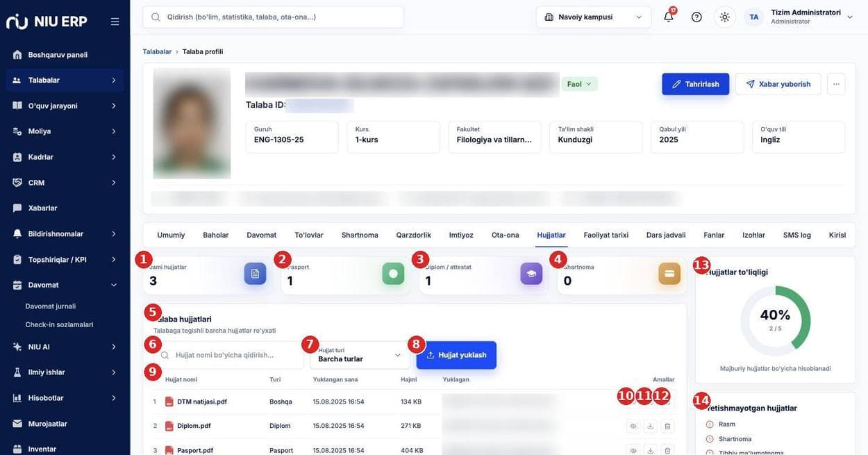Image resolution: width=868 pixels, height=455 pixels.
Task: Click the Tahrirlash button
Action: (x=696, y=84)
